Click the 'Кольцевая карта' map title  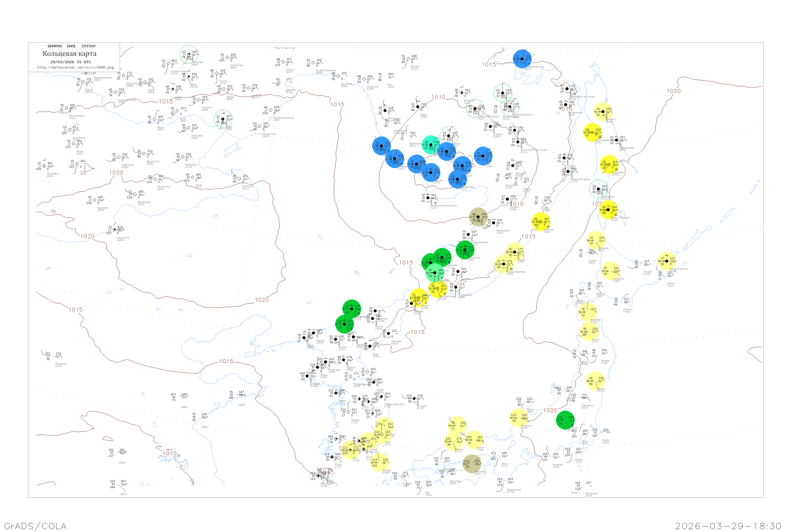(69, 54)
